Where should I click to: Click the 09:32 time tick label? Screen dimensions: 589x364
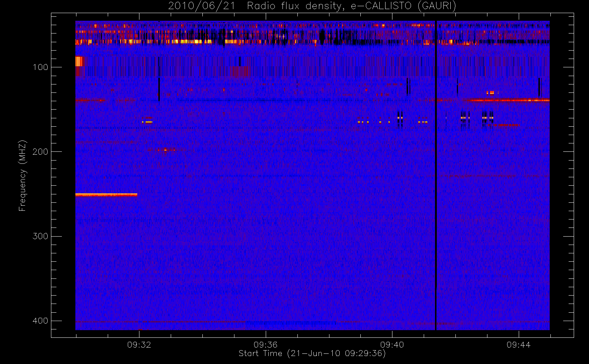click(x=139, y=345)
